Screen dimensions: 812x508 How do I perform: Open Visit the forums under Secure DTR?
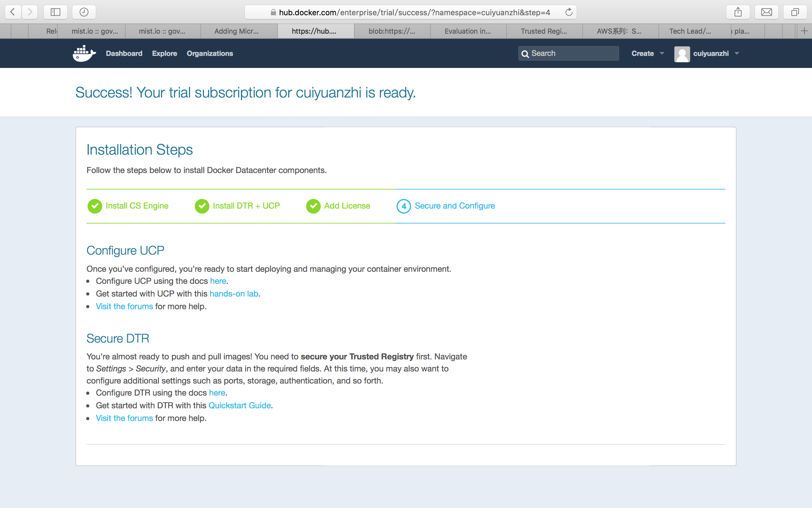click(x=124, y=418)
